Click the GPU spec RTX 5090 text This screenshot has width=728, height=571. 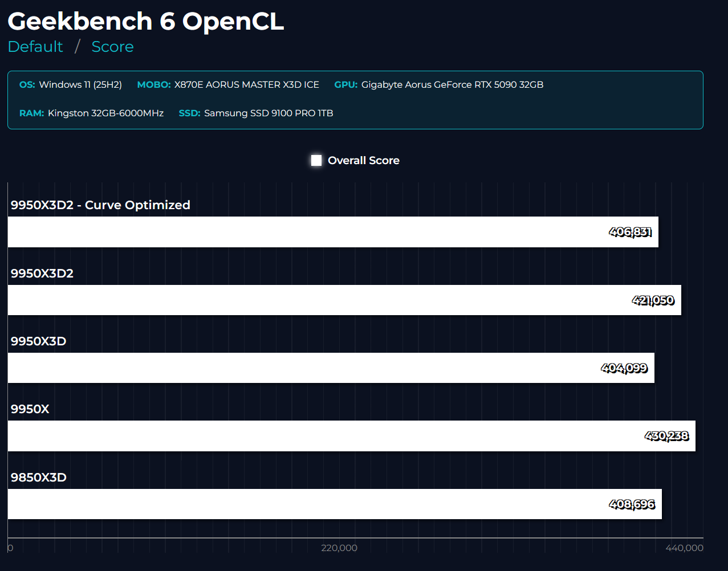pos(452,85)
